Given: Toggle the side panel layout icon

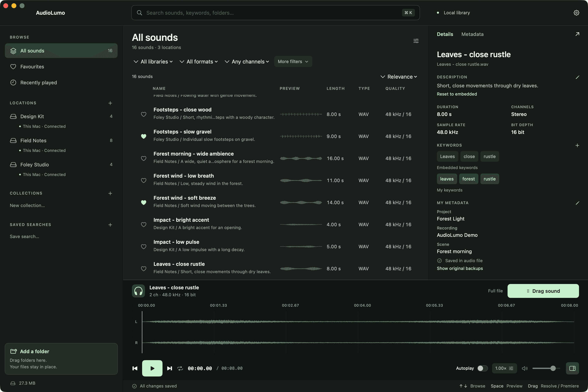Looking at the screenshot, I should coord(572,368).
